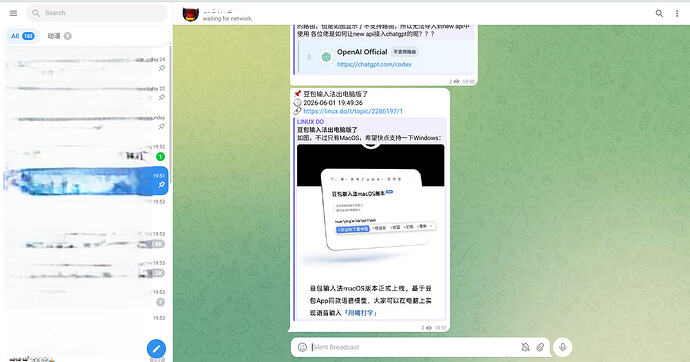Click the 豆包输入法出电脑版了 pinned headline text
This screenshot has width=690, height=362.
[335, 94]
